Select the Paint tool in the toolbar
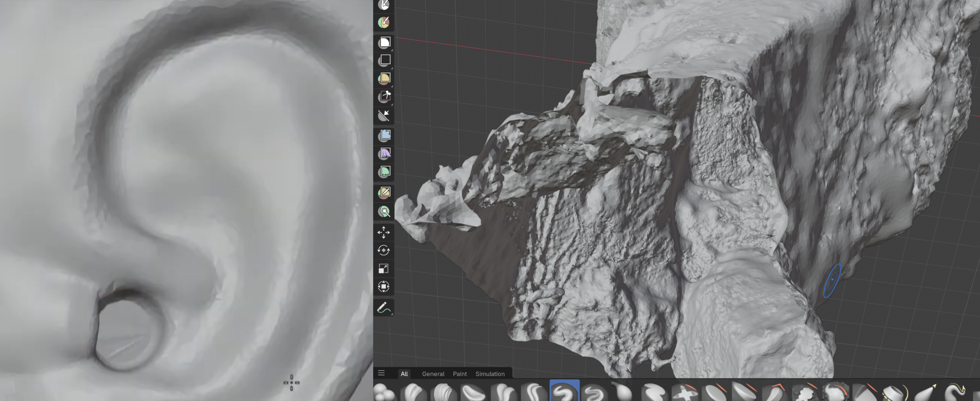Image resolution: width=980 pixels, height=401 pixels. pos(384,22)
